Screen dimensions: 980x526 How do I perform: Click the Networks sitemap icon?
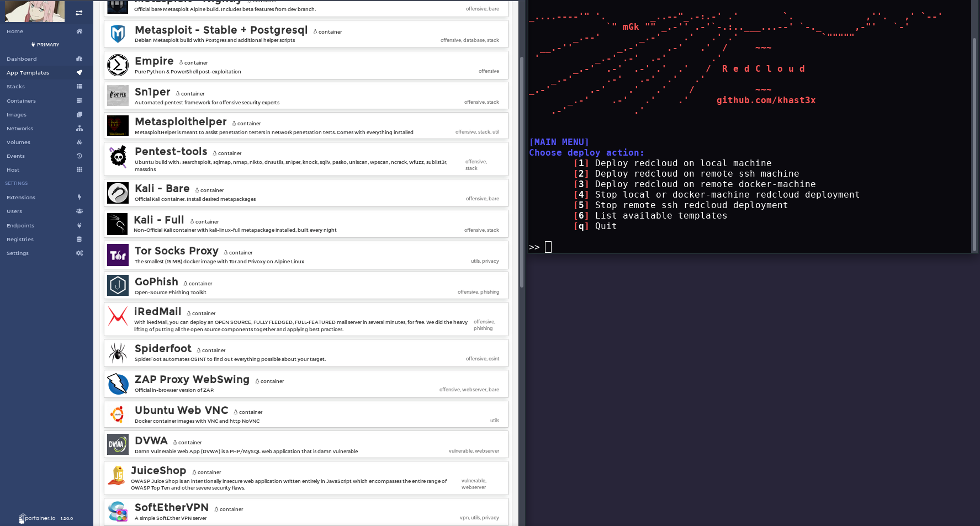[x=80, y=129]
